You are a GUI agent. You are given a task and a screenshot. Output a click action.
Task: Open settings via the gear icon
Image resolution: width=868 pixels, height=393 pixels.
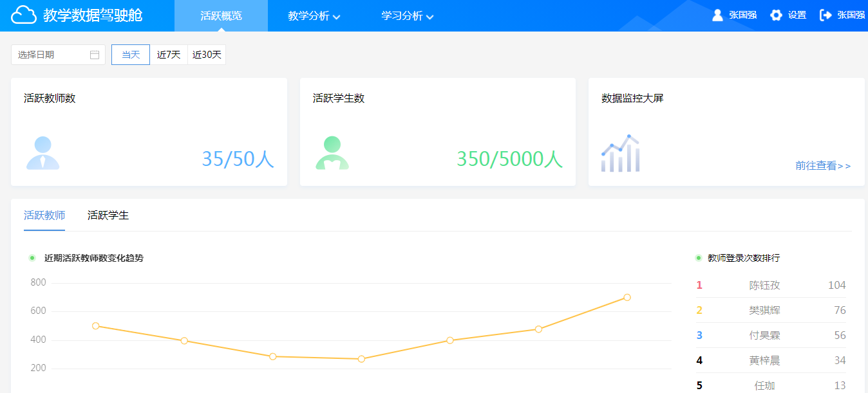pos(777,15)
